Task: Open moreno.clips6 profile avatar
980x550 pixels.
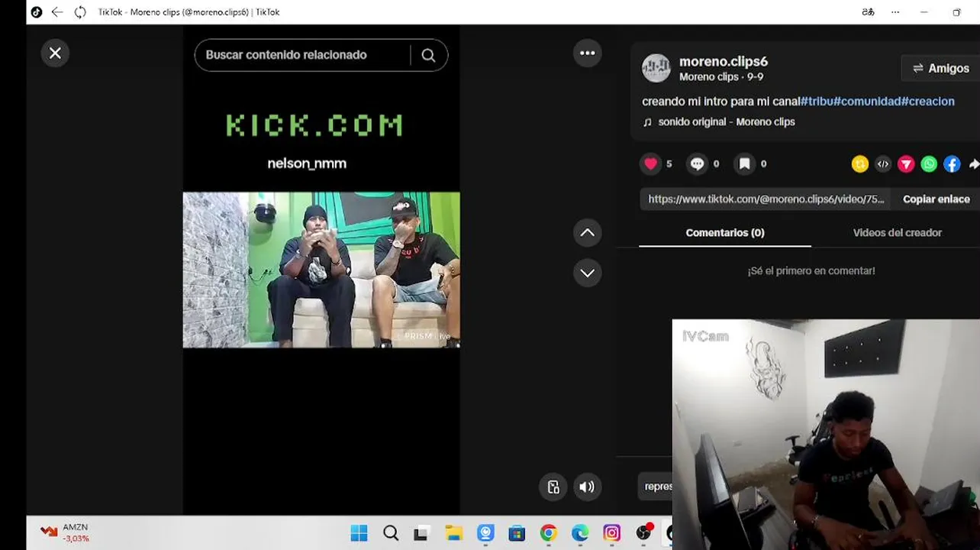Action: [x=656, y=68]
